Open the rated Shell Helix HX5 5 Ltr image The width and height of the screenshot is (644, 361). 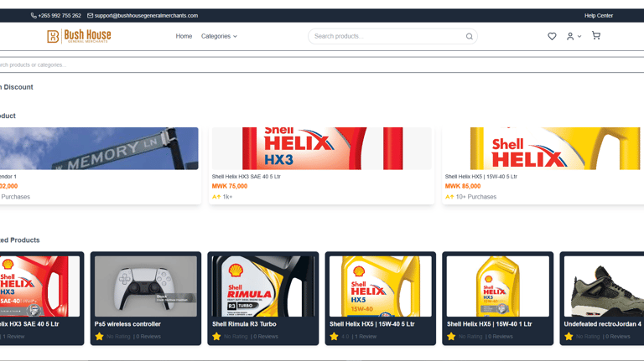coord(381,286)
